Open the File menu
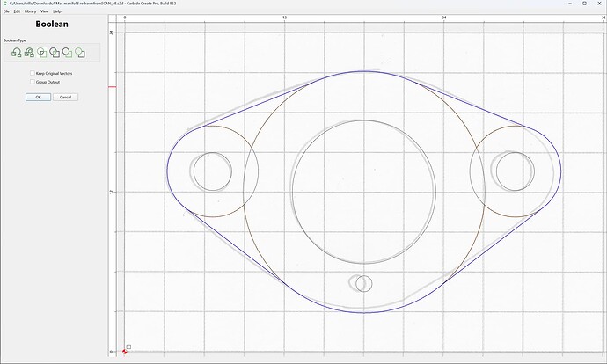Screen dimensions: 607x364 coord(6,11)
